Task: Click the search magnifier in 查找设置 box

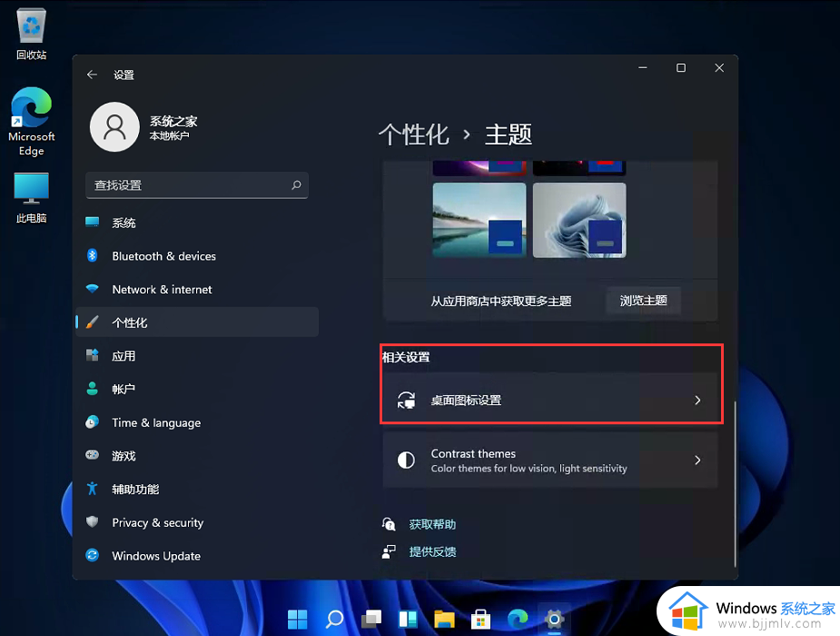Action: pos(296,184)
